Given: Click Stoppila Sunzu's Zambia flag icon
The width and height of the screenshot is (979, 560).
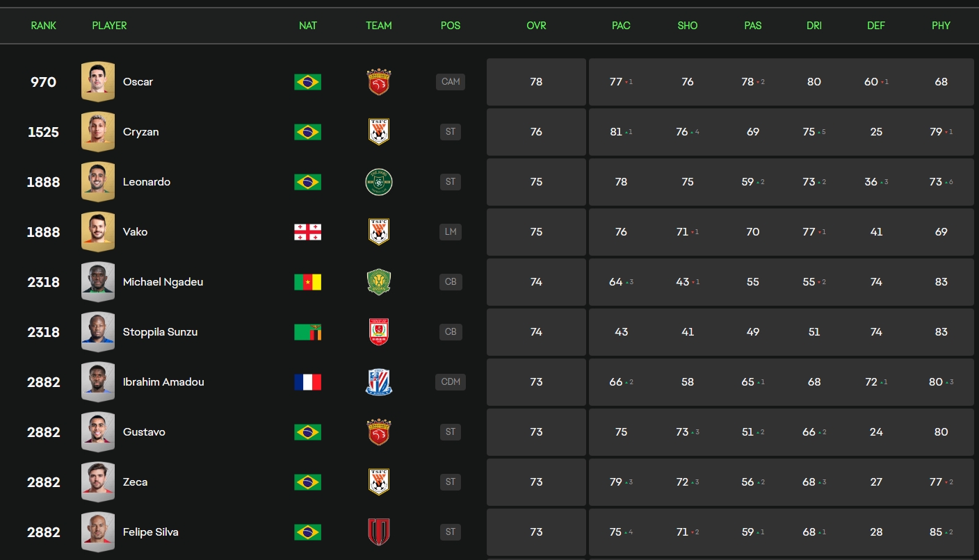Looking at the screenshot, I should [x=307, y=332].
